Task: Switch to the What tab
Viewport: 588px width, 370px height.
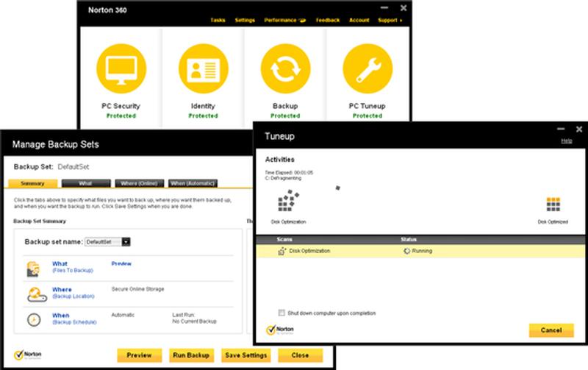Action: [86, 183]
